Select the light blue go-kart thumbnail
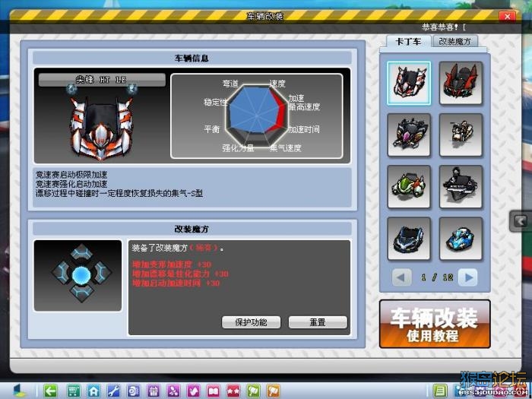The image size is (532, 399). (461, 239)
